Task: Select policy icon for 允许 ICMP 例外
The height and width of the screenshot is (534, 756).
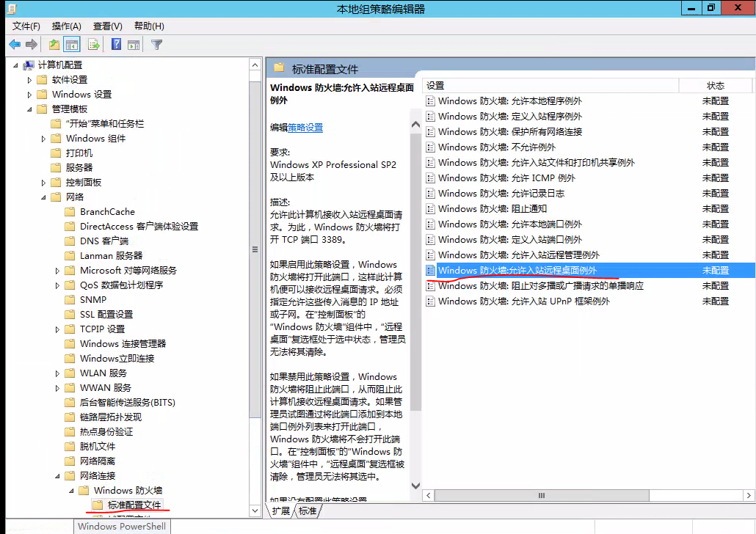Action: 431,178
